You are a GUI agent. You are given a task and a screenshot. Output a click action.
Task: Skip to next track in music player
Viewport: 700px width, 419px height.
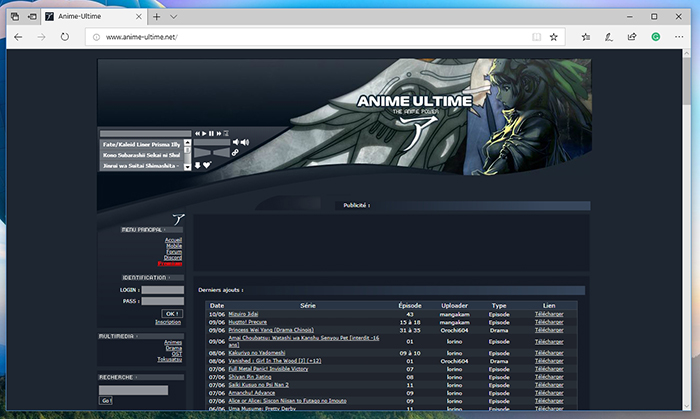219,133
